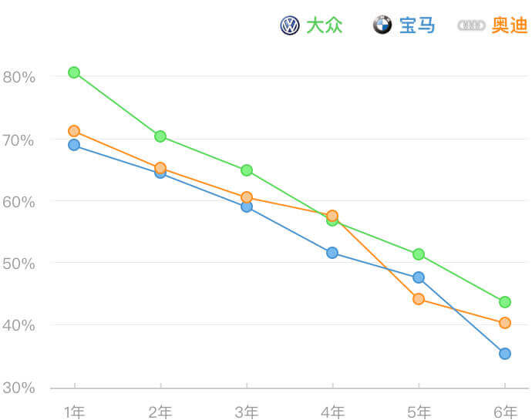Click the orange 奥迪 point at 5年
The height and width of the screenshot is (420, 532).
(x=419, y=299)
